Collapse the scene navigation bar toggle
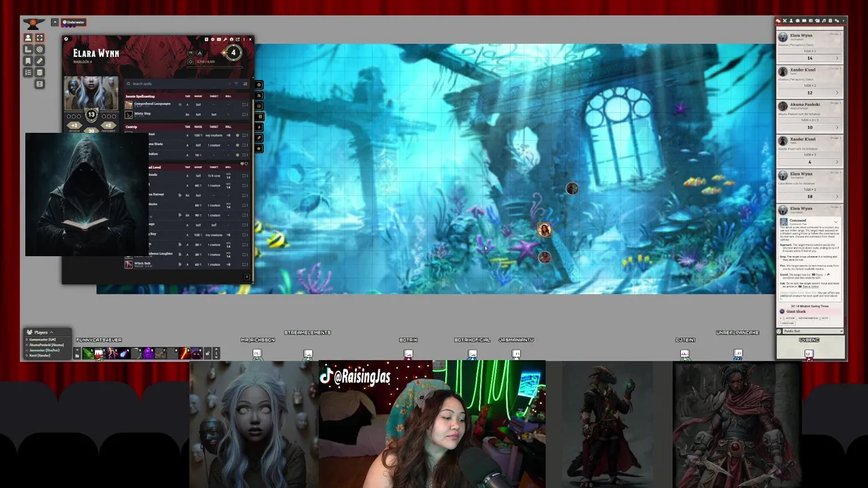Screen dimensions: 868x488 click(x=54, y=22)
